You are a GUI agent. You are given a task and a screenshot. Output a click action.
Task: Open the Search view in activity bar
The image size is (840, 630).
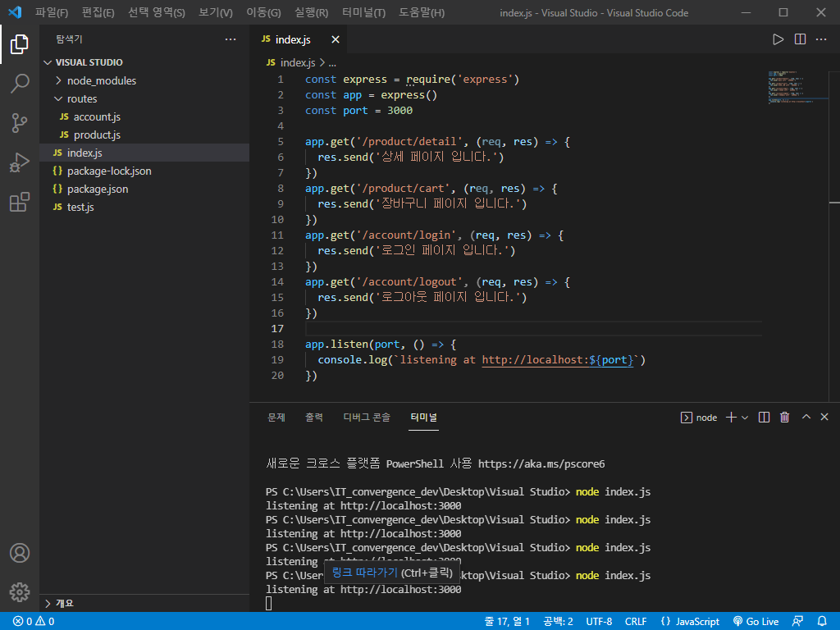click(x=20, y=83)
